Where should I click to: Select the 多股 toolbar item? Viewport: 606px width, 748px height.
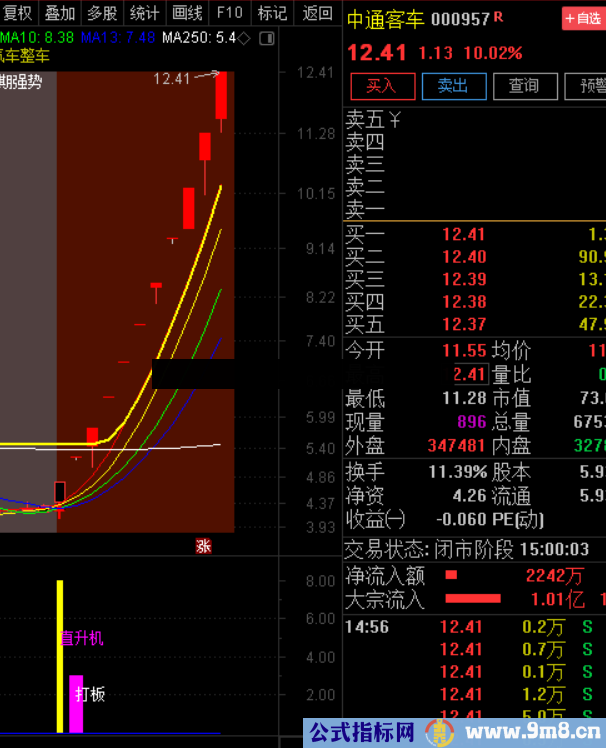tap(102, 13)
